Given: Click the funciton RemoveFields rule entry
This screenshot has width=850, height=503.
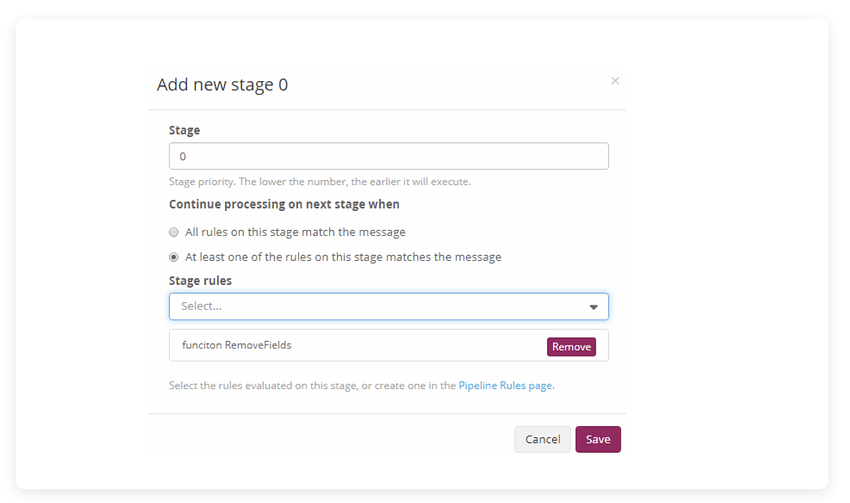Looking at the screenshot, I should 236,345.
